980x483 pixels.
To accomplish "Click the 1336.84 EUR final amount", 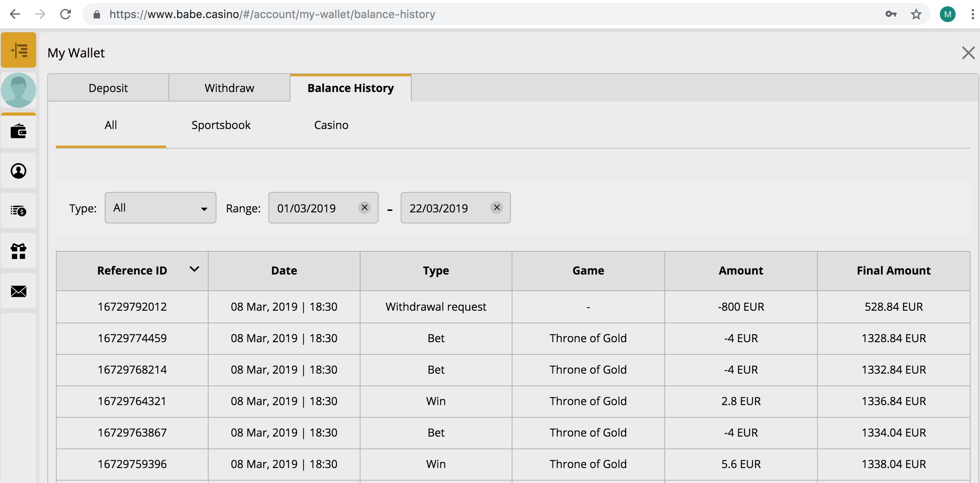I will pyautogui.click(x=894, y=401).
